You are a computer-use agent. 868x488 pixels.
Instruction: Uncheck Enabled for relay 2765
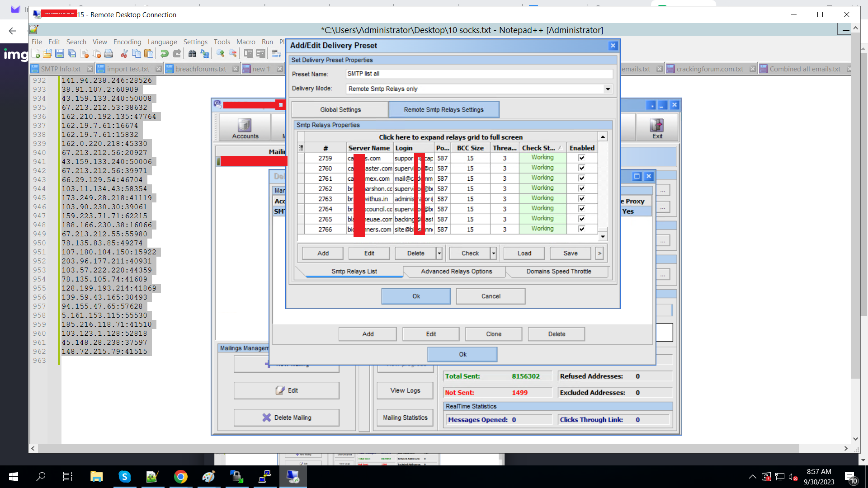[x=582, y=219]
